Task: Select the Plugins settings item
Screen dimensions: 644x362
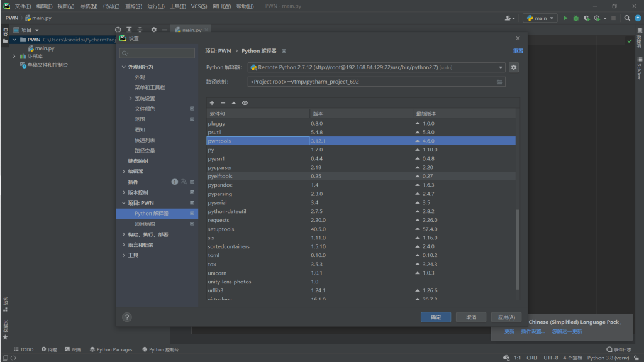Action: (x=133, y=182)
